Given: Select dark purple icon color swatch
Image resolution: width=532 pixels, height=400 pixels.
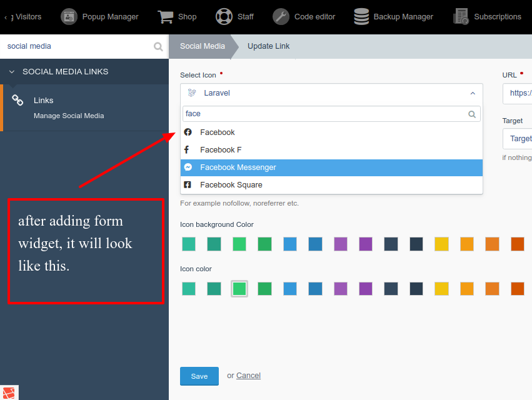Looking at the screenshot, I should [366, 289].
